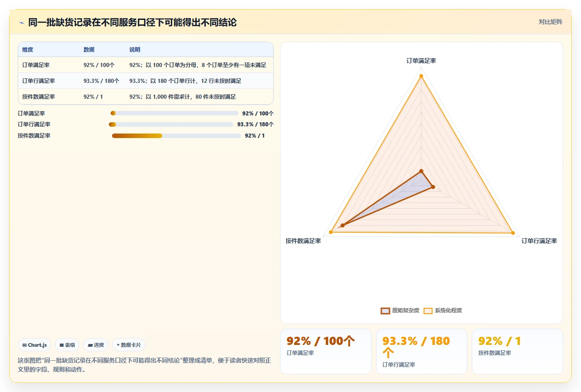Click progress value label 93.3% / 180个

(x=255, y=124)
